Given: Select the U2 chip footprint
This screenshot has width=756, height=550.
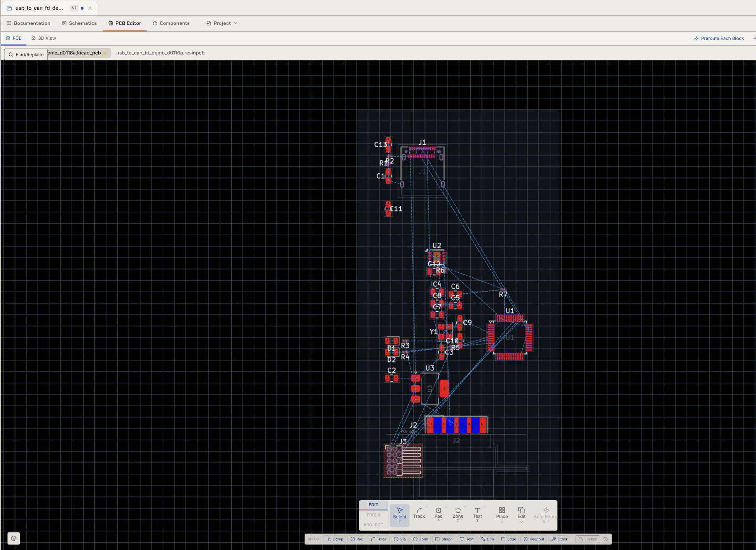Looking at the screenshot, I should pos(437,257).
